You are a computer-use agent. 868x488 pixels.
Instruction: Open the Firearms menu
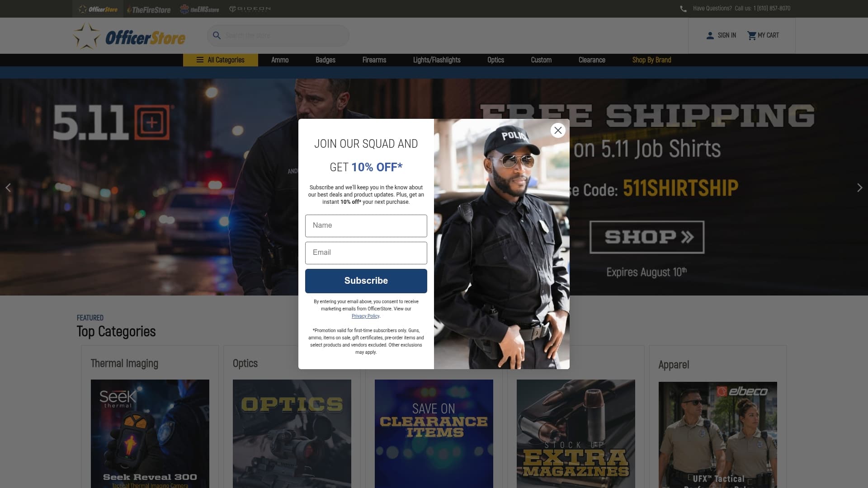tap(374, 60)
